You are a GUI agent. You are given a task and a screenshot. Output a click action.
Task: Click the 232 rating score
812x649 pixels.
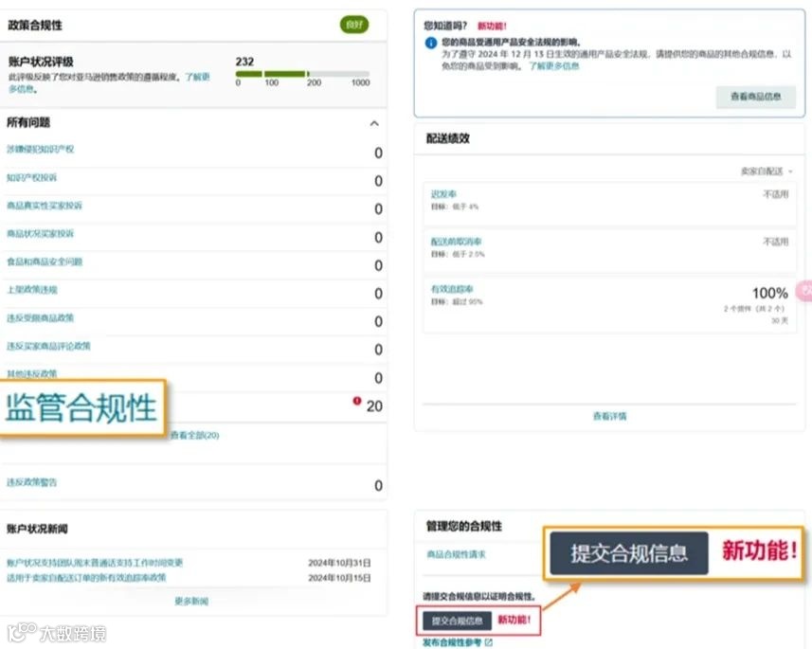point(244,62)
